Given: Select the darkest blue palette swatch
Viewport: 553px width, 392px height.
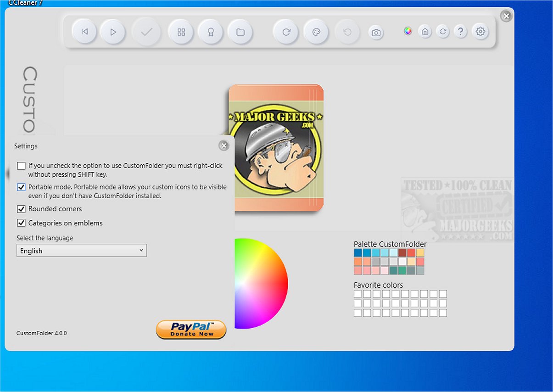Looking at the screenshot, I should click(x=358, y=252).
